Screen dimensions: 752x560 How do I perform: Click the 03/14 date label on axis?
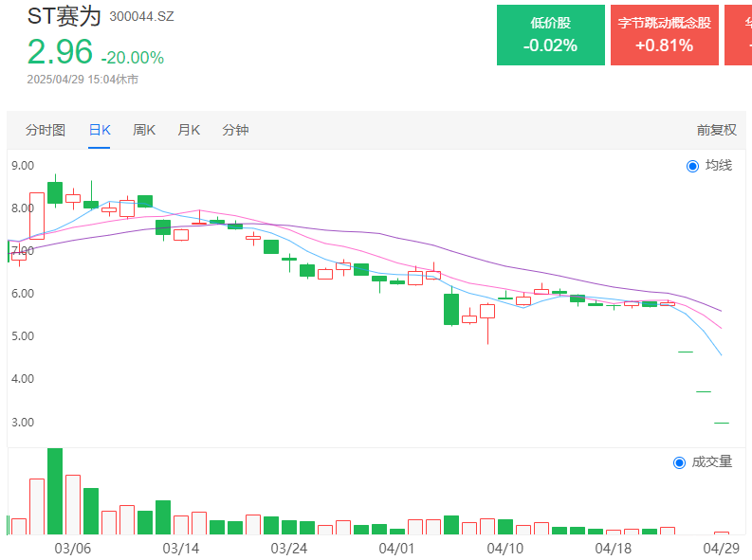coord(181,548)
